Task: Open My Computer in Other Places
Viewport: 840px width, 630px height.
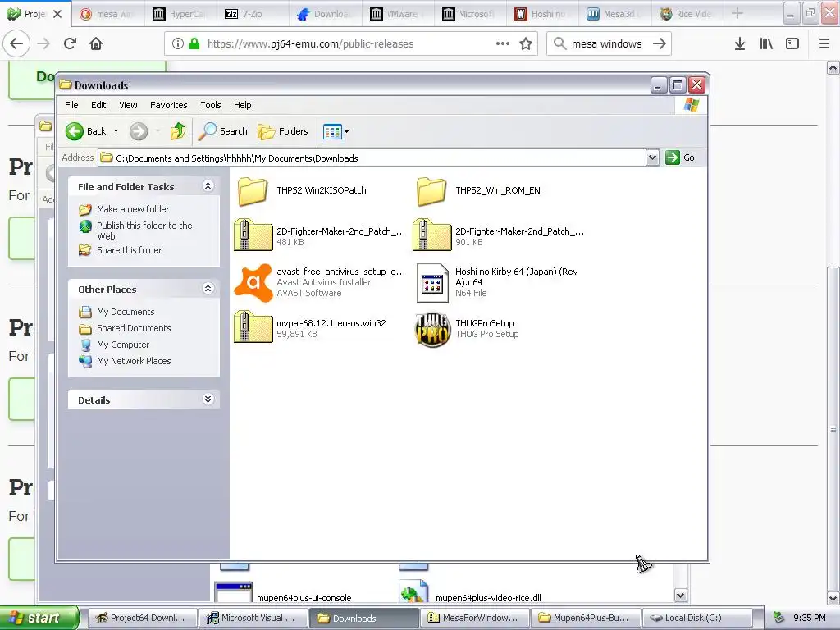Action: (123, 345)
